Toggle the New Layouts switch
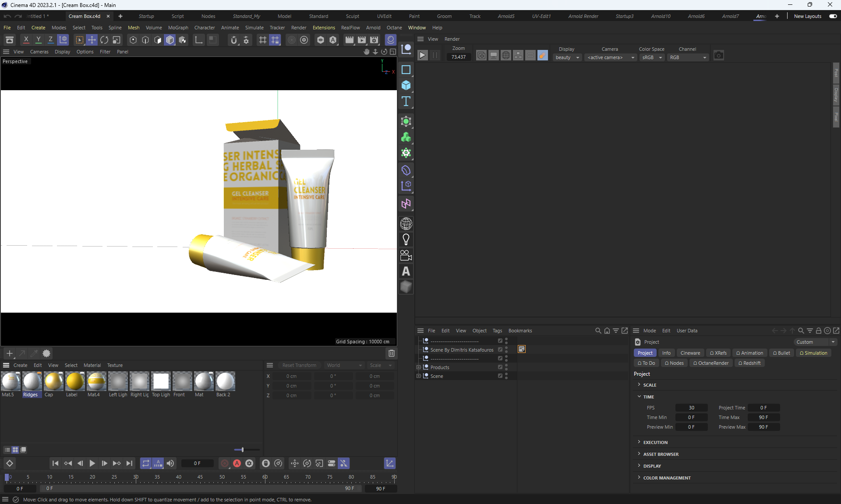 coord(833,16)
